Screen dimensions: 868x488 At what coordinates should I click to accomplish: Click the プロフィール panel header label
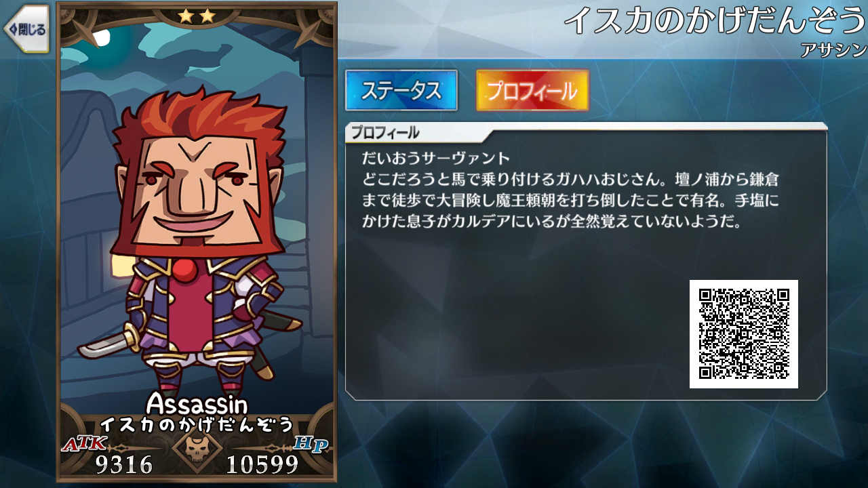point(385,133)
